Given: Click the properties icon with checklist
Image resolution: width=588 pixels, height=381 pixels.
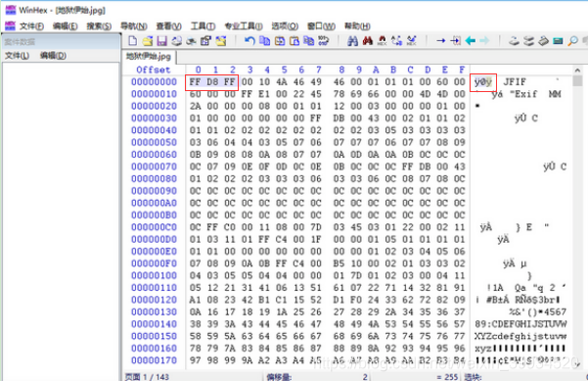Looking at the screenshot, I should pyautogui.click(x=205, y=40).
